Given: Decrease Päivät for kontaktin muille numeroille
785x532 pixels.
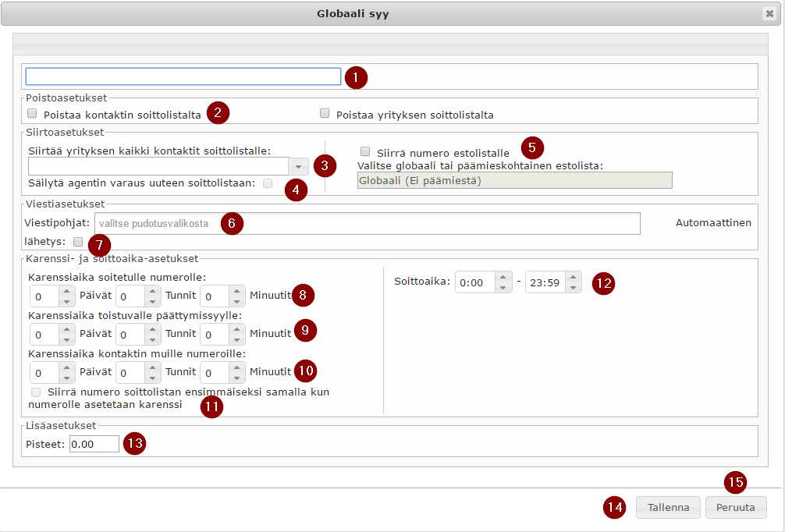Looking at the screenshot, I should pyautogui.click(x=66, y=378).
